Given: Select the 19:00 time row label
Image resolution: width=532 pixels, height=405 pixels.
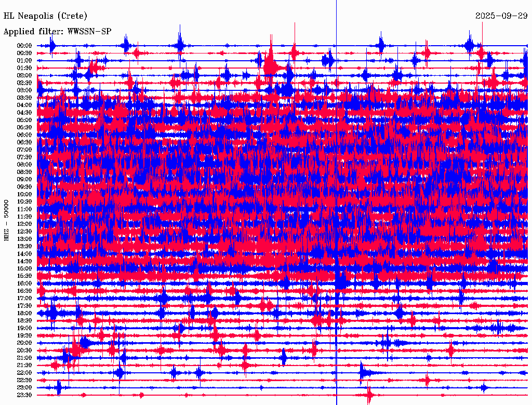Looking at the screenshot, I should 24,328.
